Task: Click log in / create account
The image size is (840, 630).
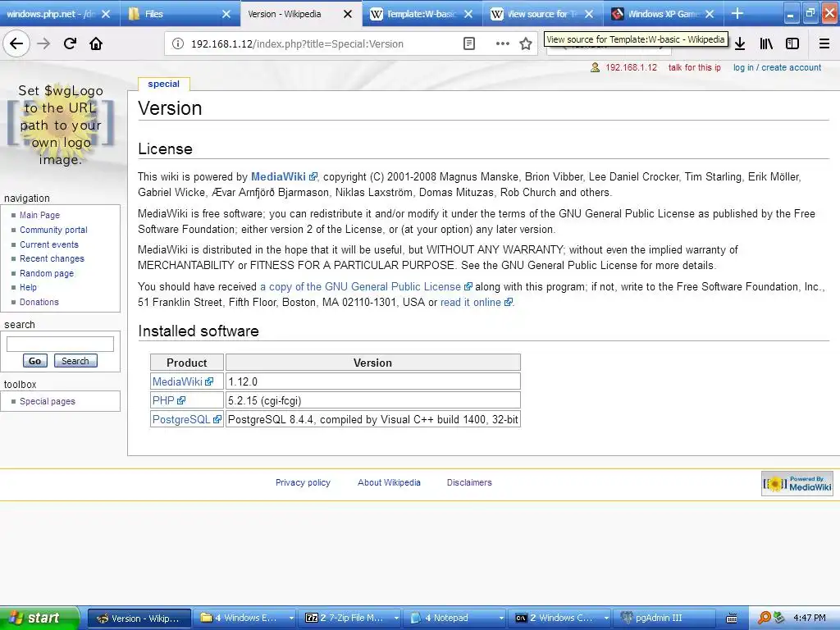Action: pos(777,67)
